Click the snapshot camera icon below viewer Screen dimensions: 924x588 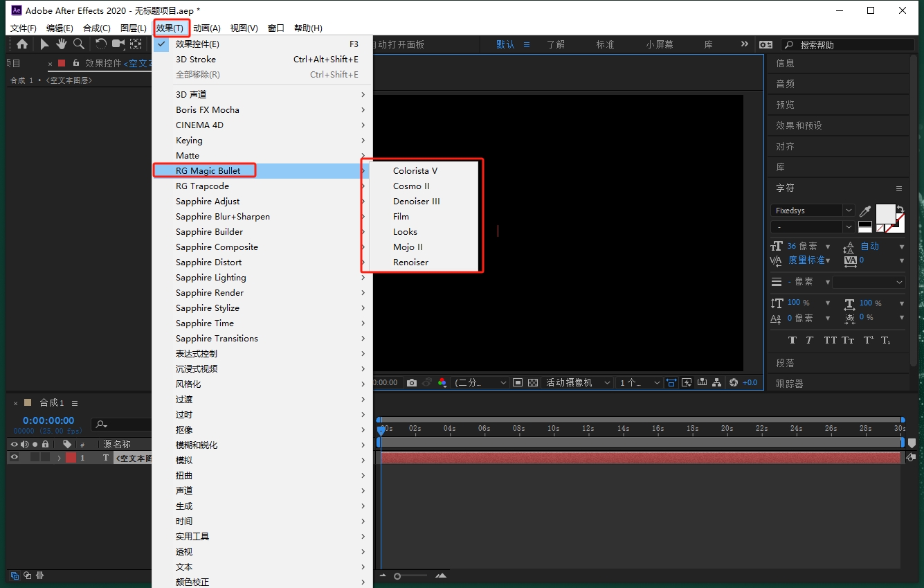pos(412,382)
